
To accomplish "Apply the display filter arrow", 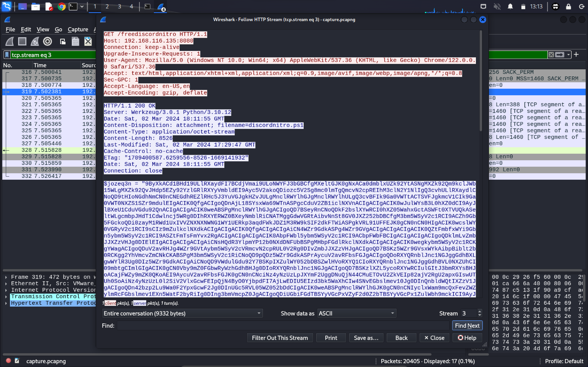I will (559, 55).
